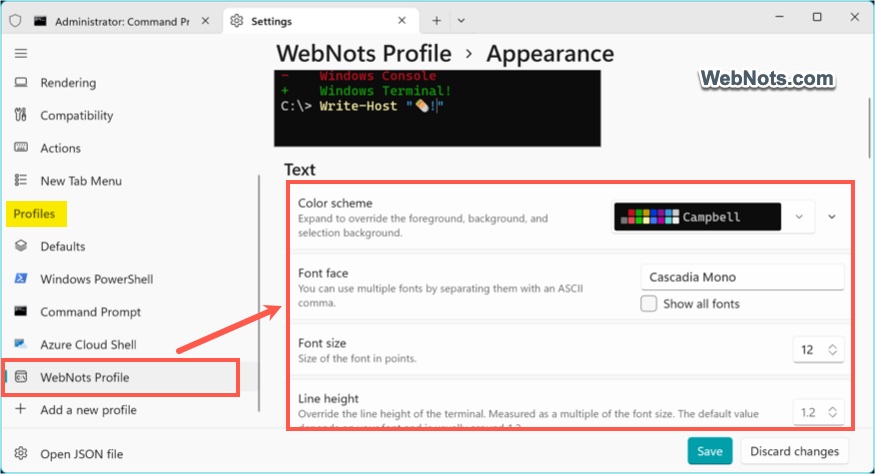This screenshot has width=875, height=474.
Task: Click the Defaults layers icon
Action: pos(21,246)
